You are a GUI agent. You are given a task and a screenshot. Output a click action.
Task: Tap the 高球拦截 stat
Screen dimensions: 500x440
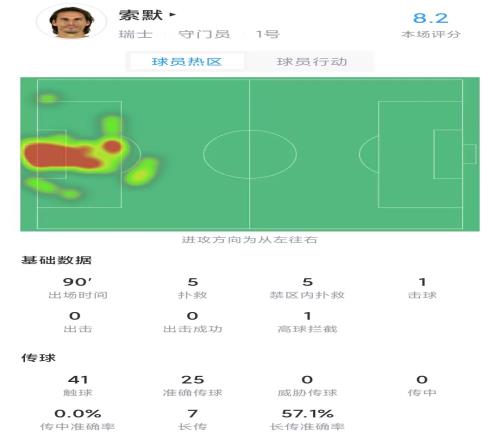point(307,322)
